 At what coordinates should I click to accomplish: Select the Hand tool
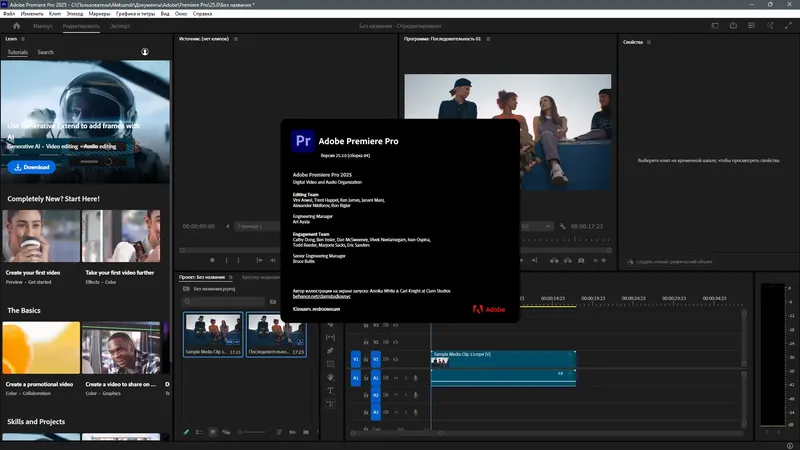pos(331,377)
